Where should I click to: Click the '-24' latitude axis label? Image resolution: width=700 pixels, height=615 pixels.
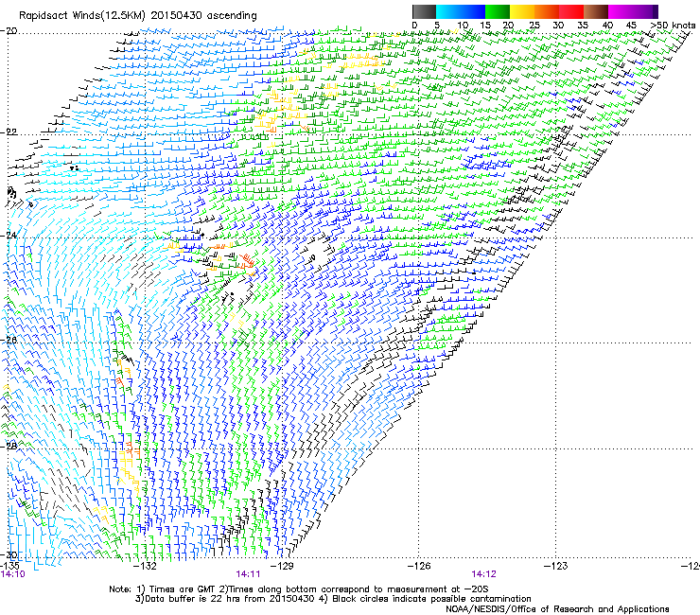coord(9,236)
